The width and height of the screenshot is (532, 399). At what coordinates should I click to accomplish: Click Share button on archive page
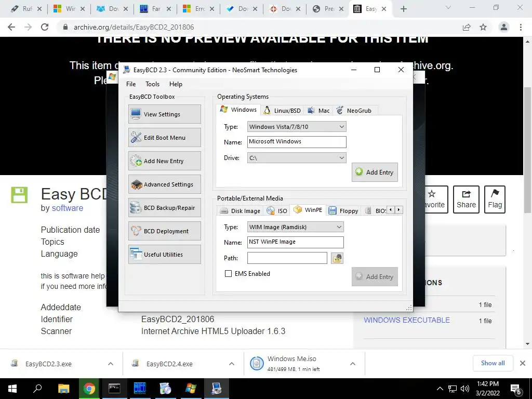[x=466, y=199]
